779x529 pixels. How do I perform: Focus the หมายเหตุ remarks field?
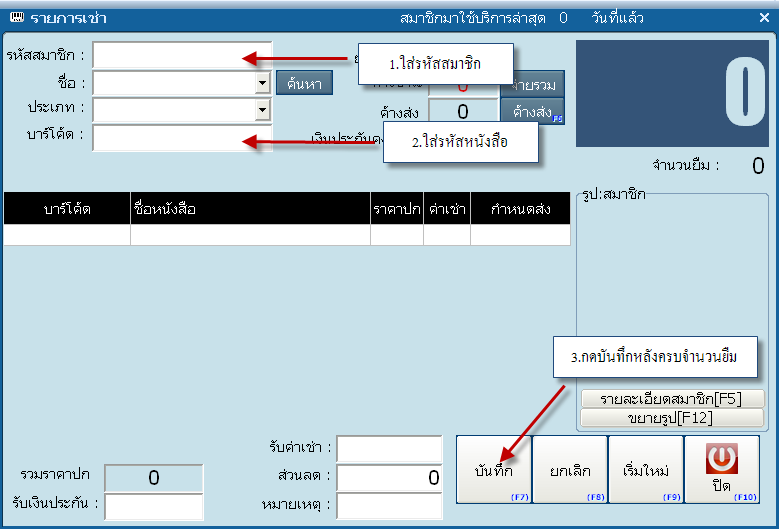click(389, 506)
